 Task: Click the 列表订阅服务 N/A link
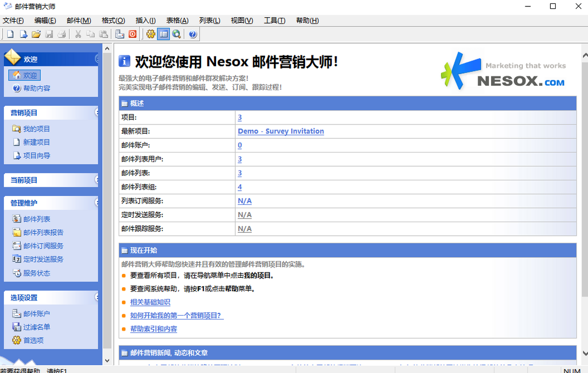click(245, 201)
